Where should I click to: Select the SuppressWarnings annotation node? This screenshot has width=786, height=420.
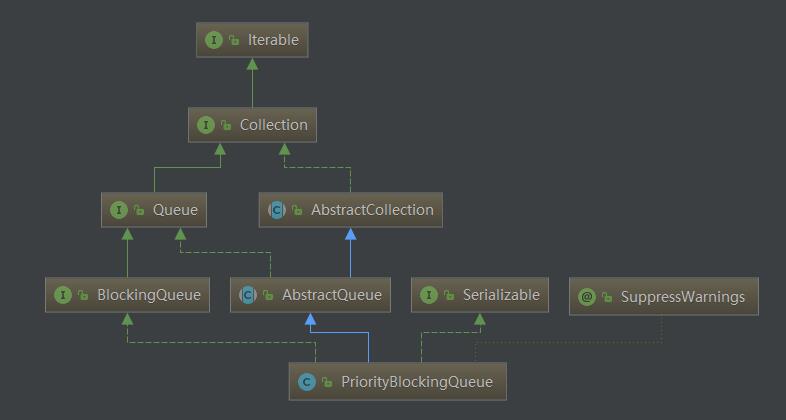tap(664, 296)
